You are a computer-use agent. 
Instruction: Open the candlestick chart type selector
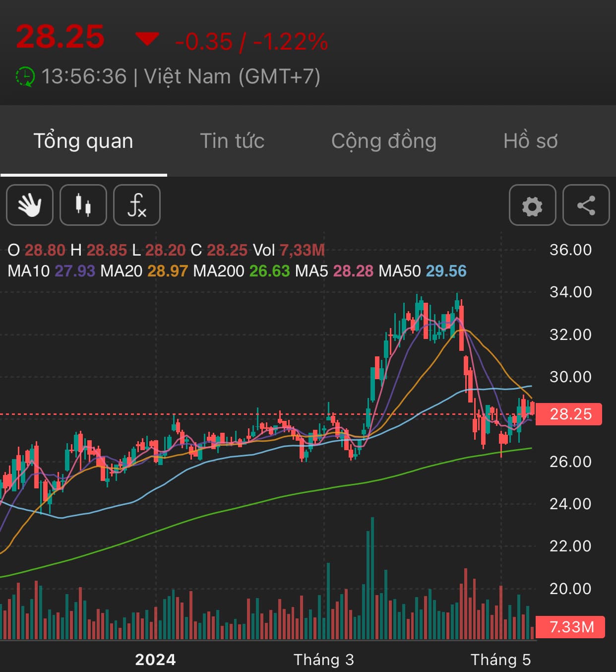(83, 205)
